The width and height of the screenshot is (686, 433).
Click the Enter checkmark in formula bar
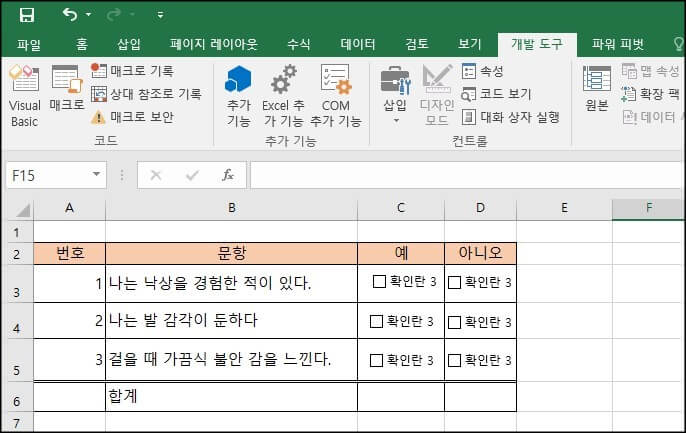click(192, 175)
